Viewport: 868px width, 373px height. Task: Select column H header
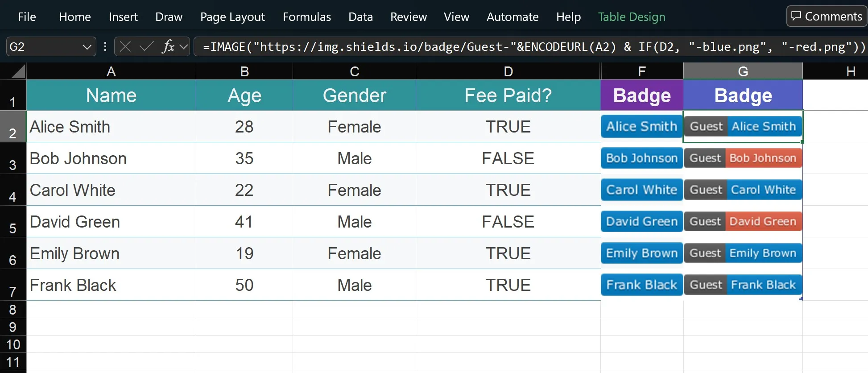835,71
